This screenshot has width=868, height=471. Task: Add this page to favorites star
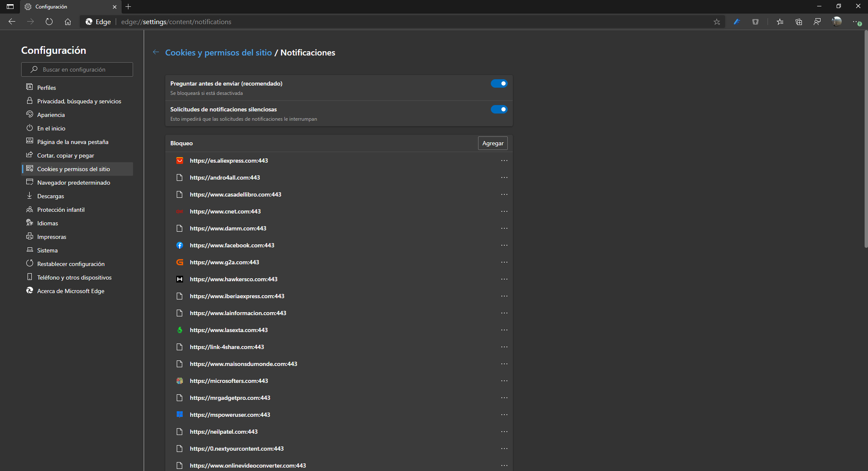click(717, 22)
